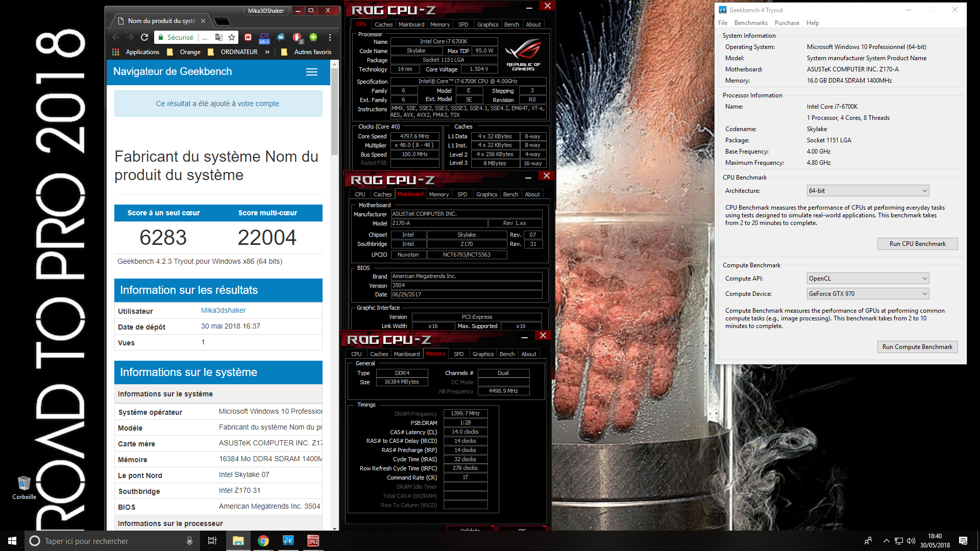Click the single-core score 6283
Screen dimensions: 980x551
[x=163, y=237]
